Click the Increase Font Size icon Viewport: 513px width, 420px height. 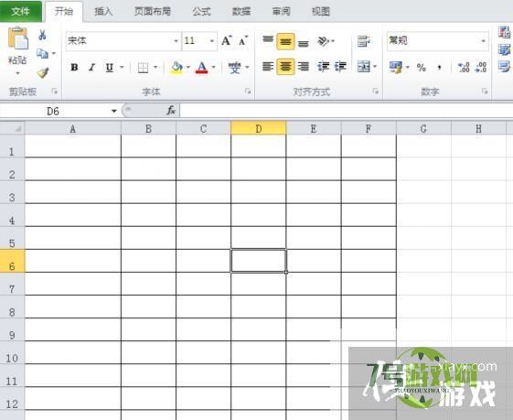tap(227, 41)
